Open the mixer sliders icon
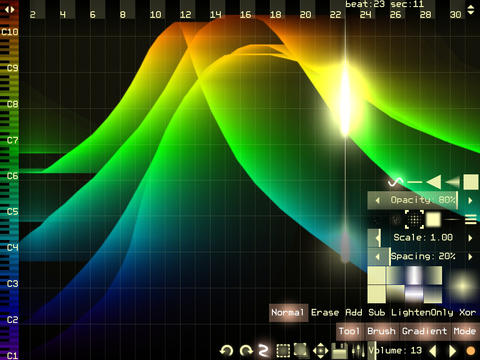This screenshot has width=480, height=360. (x=358, y=351)
